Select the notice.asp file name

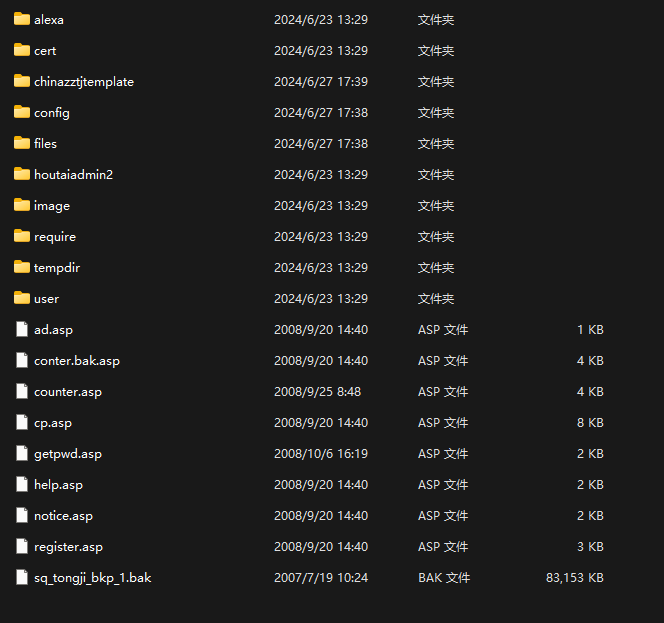tap(63, 516)
